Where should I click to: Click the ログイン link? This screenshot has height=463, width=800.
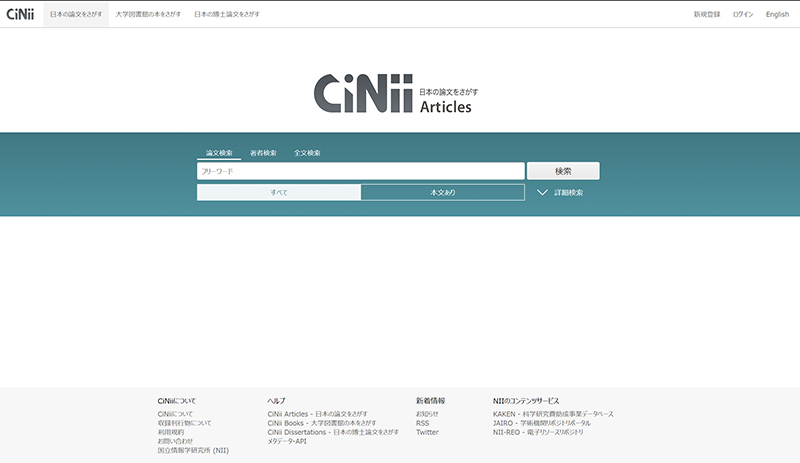pos(743,14)
